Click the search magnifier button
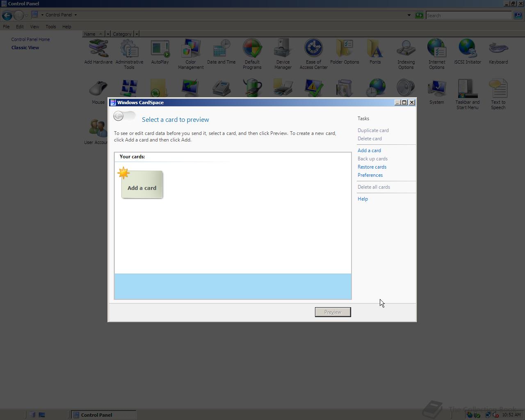 point(518,15)
